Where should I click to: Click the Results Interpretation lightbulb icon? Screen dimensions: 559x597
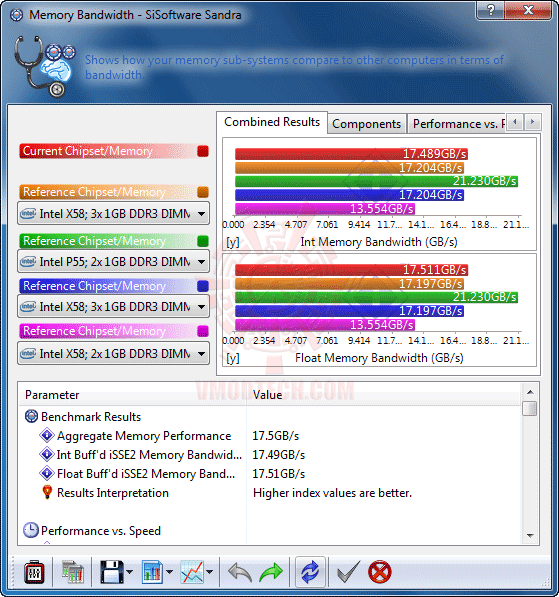pyautogui.click(x=47, y=492)
